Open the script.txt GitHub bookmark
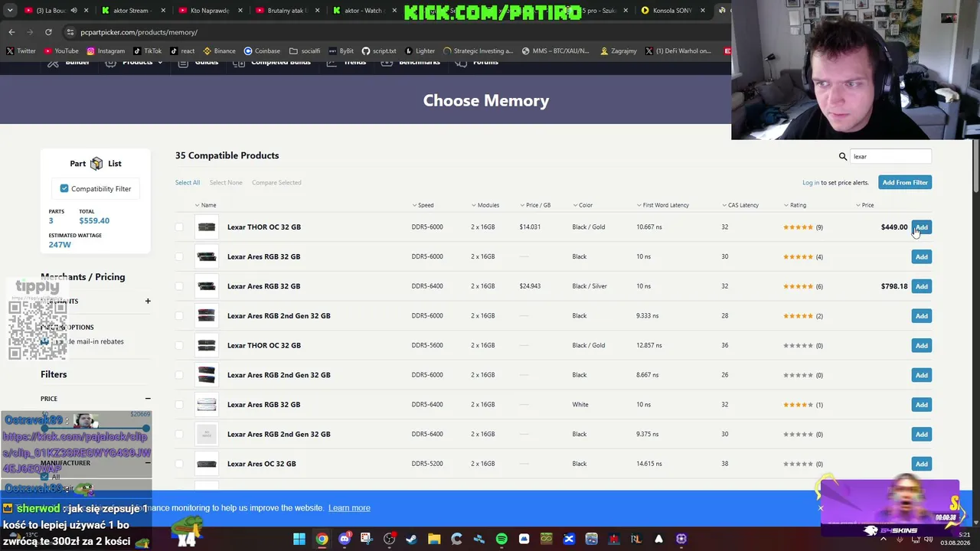The image size is (980, 551). point(379,51)
